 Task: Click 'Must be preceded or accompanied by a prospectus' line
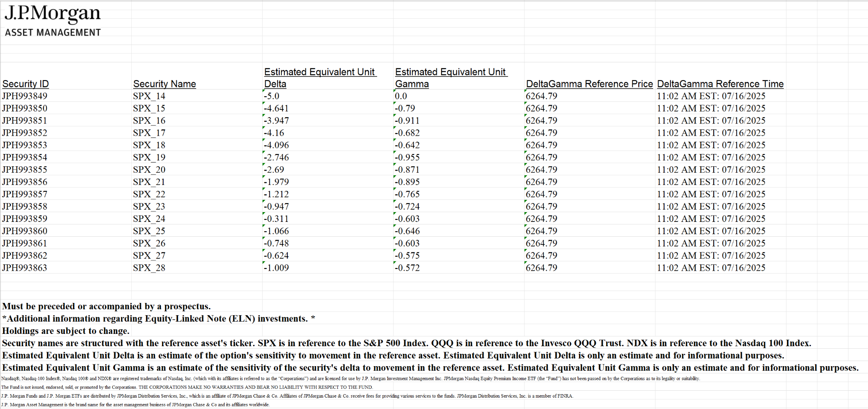tap(106, 307)
